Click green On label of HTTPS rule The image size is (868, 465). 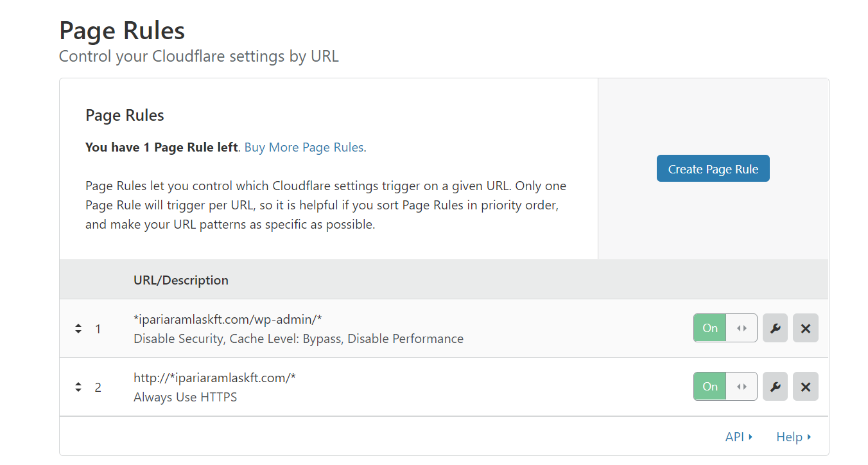coord(710,387)
